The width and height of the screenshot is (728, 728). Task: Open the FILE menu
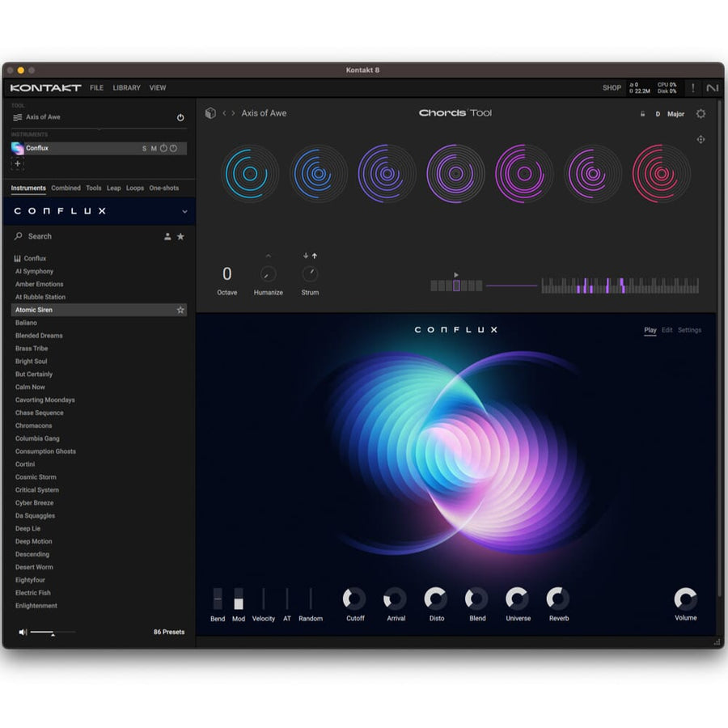coord(96,87)
